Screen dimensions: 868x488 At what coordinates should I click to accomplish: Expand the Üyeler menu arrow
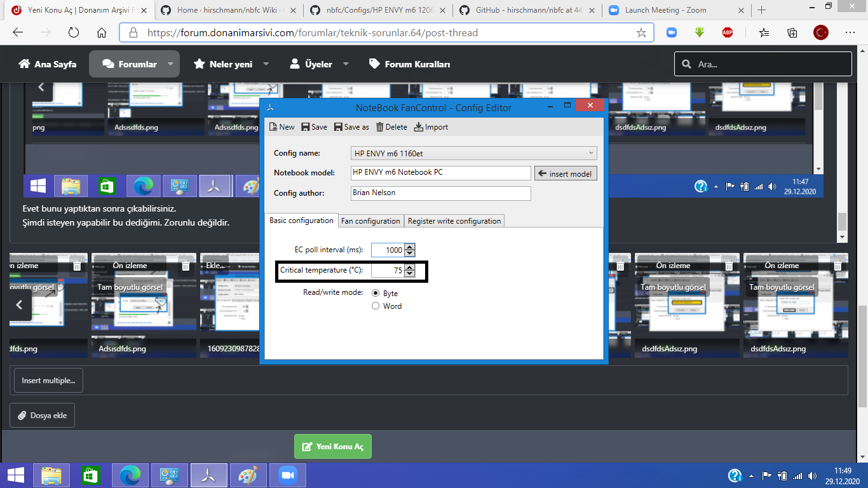tap(346, 64)
